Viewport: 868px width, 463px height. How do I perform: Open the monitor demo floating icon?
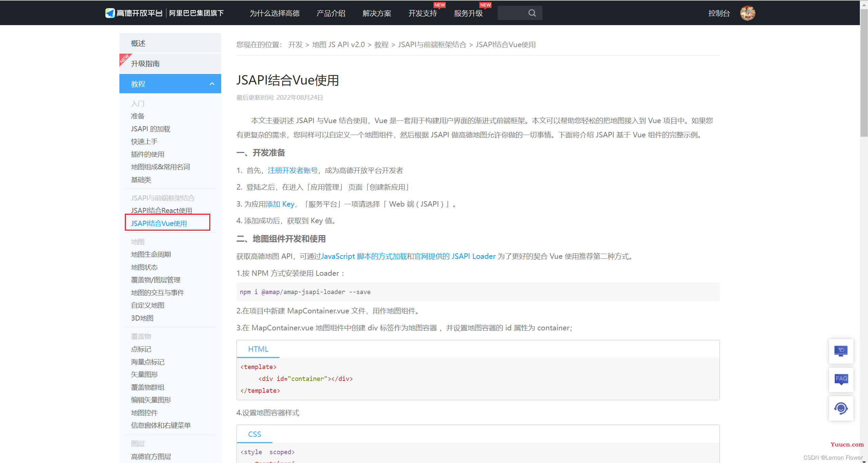pyautogui.click(x=841, y=351)
